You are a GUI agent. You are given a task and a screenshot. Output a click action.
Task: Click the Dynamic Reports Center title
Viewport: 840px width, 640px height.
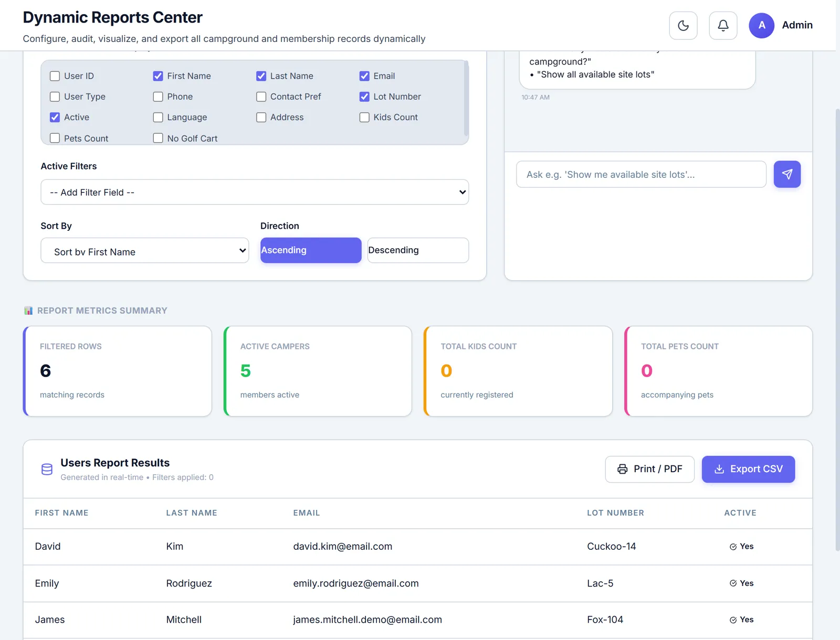point(112,17)
